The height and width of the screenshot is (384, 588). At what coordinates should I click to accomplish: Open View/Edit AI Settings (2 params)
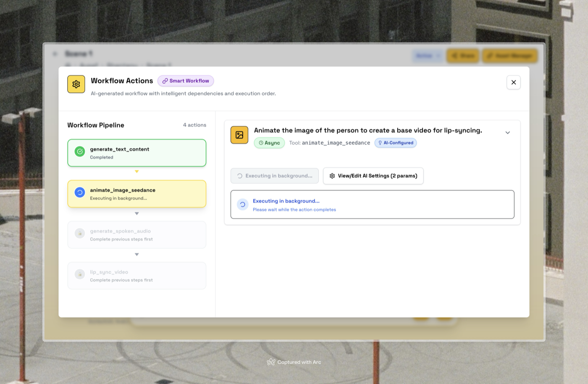[x=373, y=176]
